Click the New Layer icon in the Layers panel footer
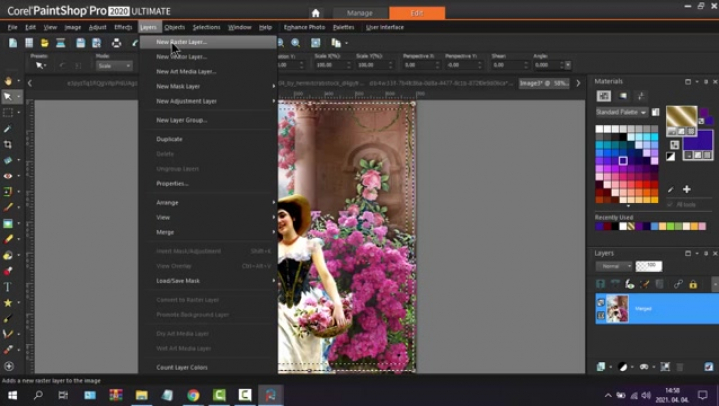 (x=601, y=366)
